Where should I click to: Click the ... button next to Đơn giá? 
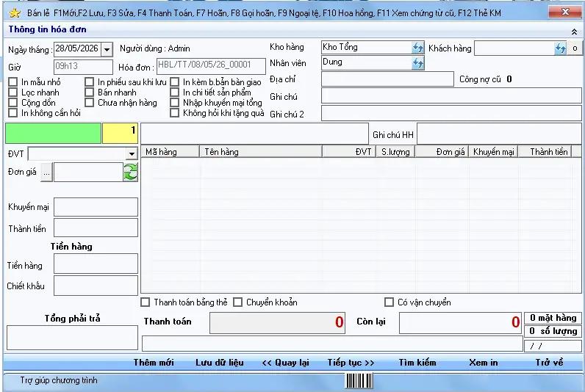click(46, 173)
